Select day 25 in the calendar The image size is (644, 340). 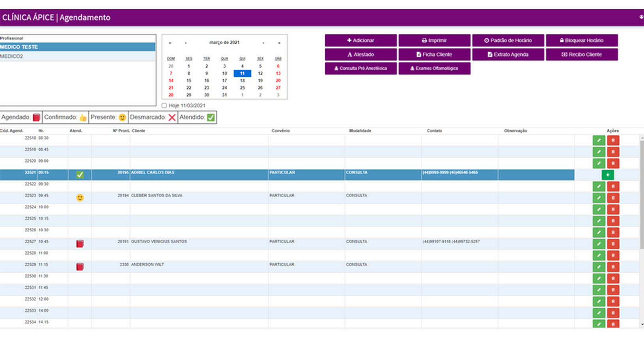point(242,88)
